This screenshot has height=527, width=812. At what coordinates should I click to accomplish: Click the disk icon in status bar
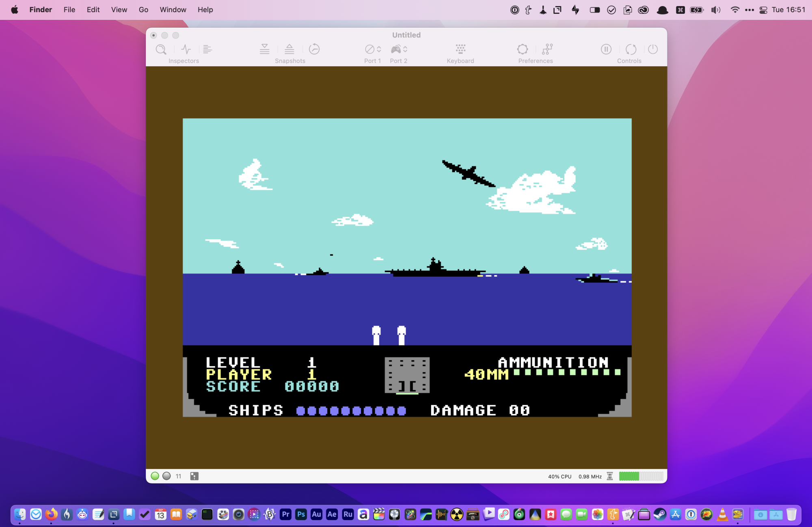194,476
